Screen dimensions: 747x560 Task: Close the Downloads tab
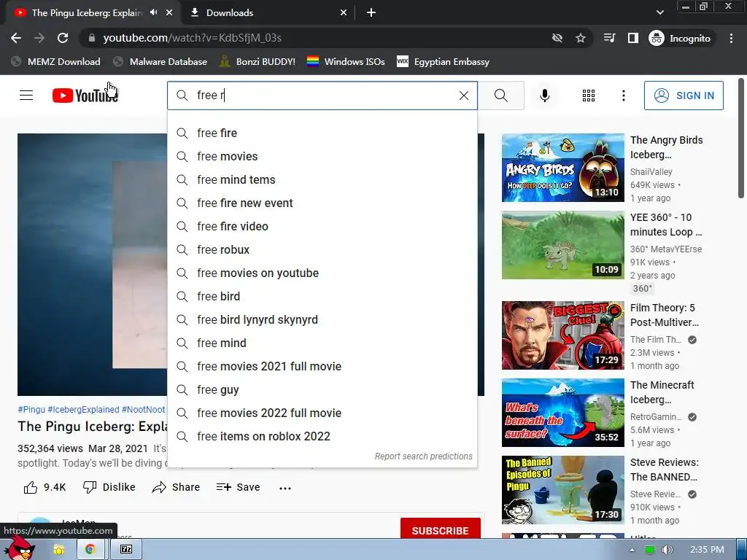tap(344, 12)
